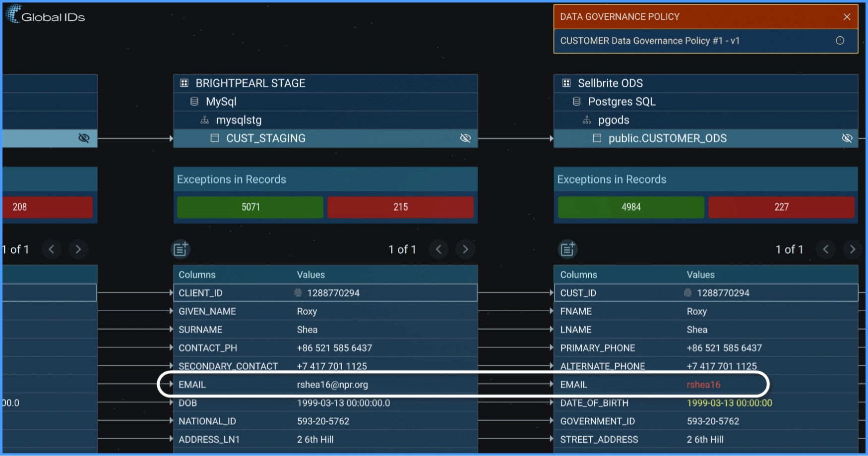868x456 pixels.
Task: Click fingerprint icon beside CUST_ID value
Action: (x=688, y=293)
